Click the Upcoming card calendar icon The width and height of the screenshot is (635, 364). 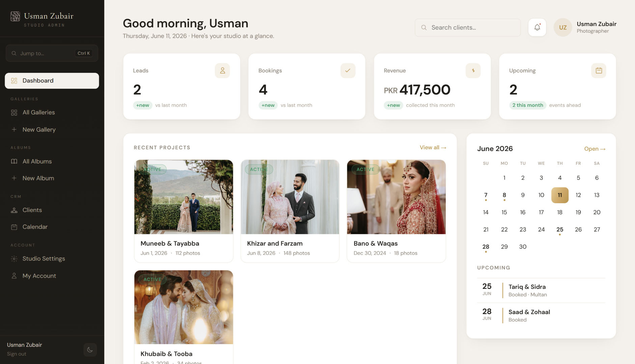599,70
